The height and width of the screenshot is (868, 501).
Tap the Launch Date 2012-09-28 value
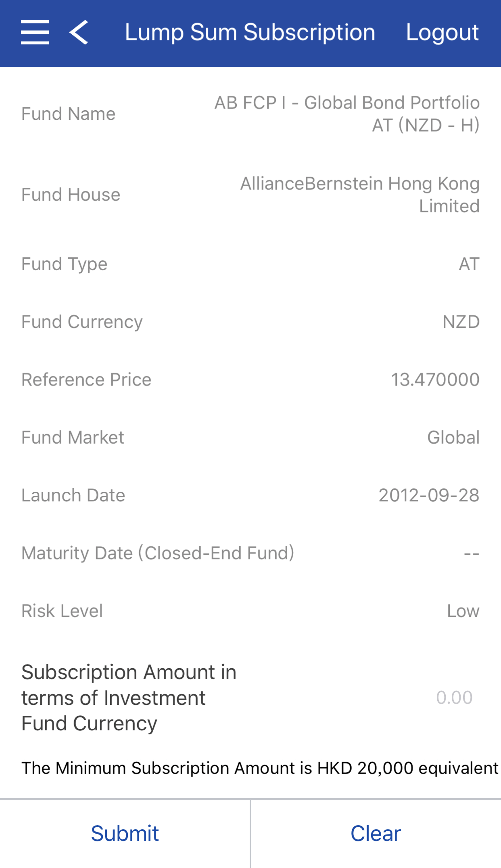click(x=429, y=495)
